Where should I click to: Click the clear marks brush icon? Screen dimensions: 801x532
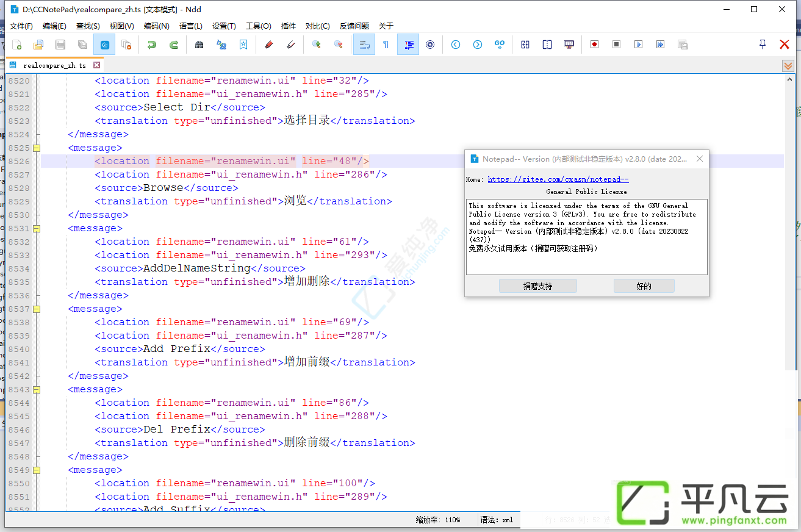tap(291, 45)
